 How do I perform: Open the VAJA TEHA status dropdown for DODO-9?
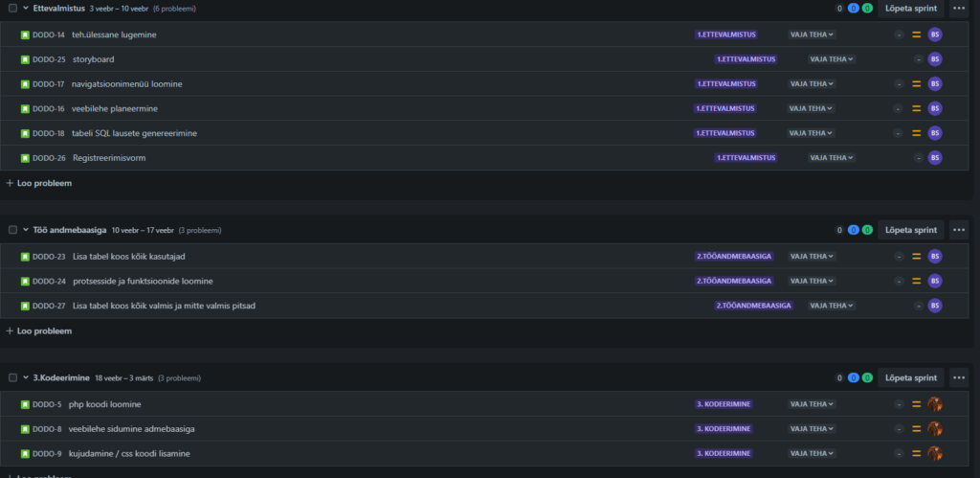(x=811, y=453)
